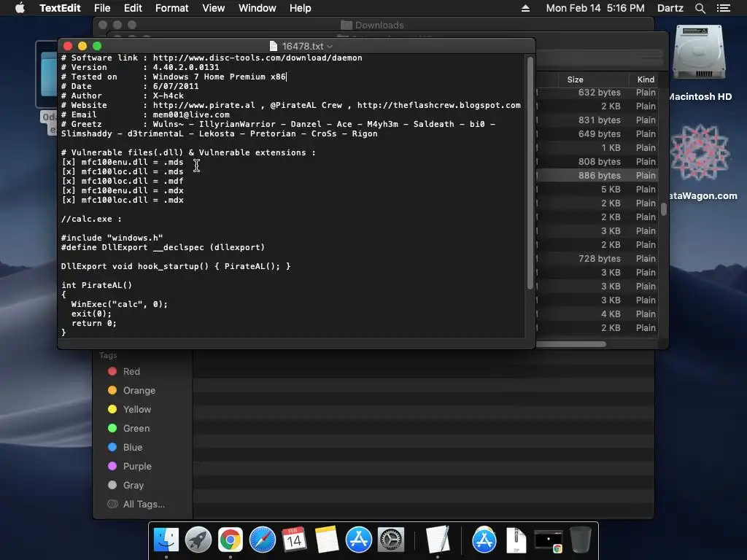
Task: Sort Finder list by Size column
Action: pos(575,79)
